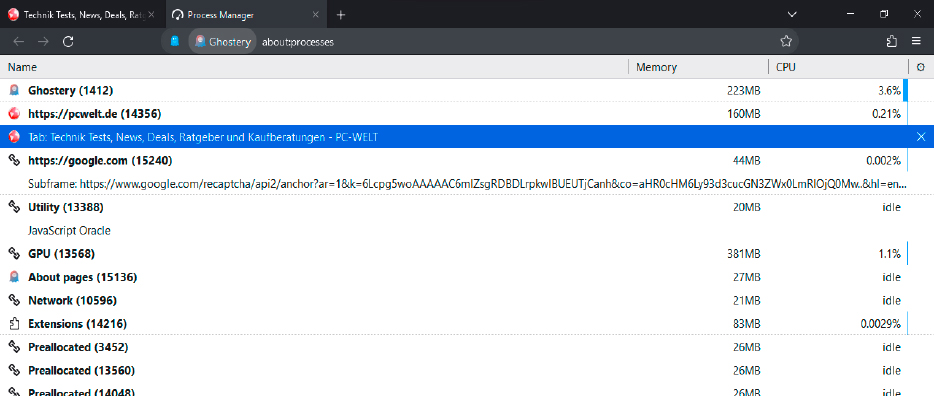934x396 pixels.
Task: Close the PC-WELT tab row with X
Action: pyautogui.click(x=921, y=137)
